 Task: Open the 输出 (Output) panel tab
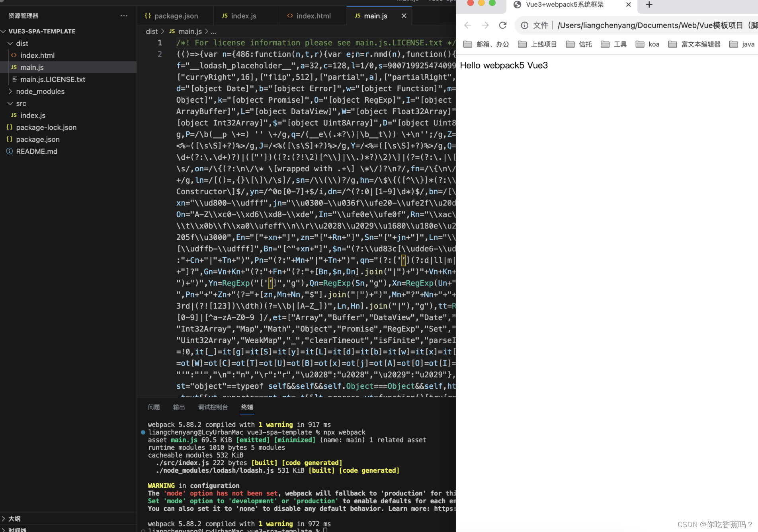pos(179,407)
